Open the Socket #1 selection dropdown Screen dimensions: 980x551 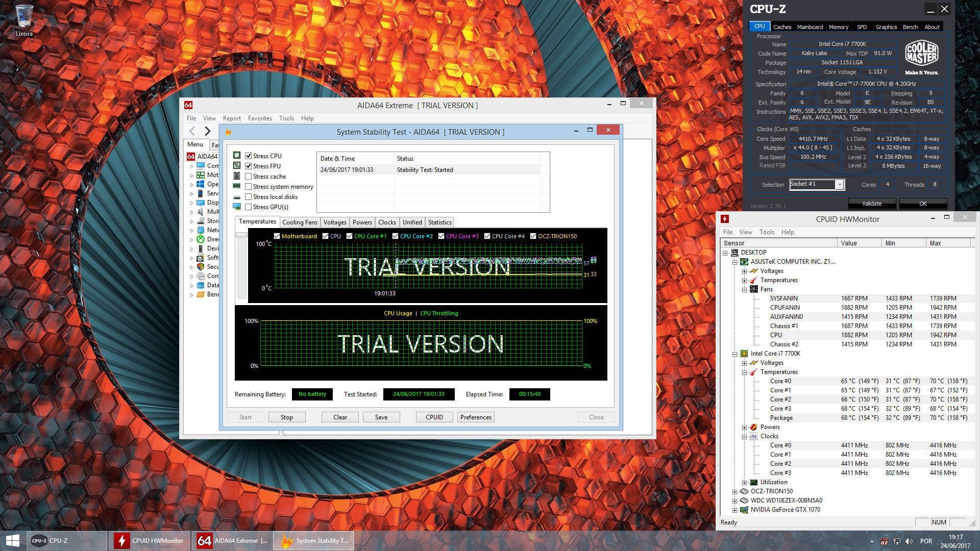839,185
